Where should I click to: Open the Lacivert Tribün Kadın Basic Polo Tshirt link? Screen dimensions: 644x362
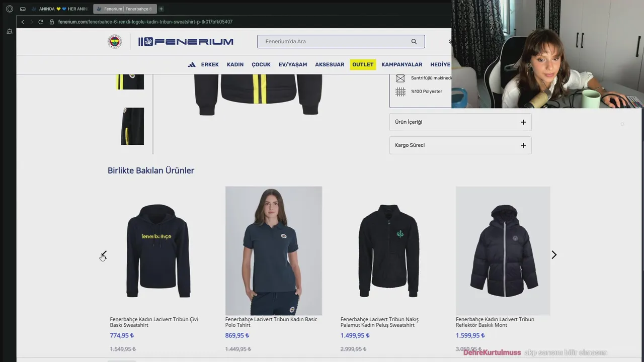tap(271, 322)
